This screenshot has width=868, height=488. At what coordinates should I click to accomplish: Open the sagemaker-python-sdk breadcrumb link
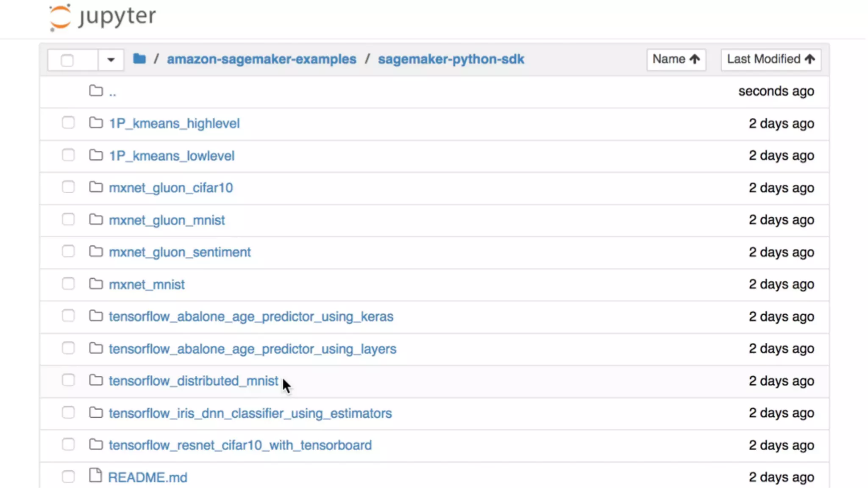point(451,59)
